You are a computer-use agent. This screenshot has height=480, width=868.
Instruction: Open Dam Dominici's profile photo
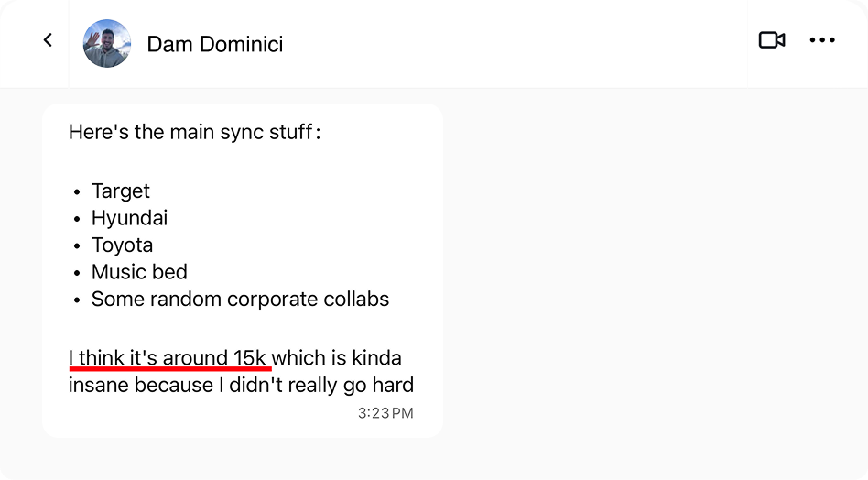(107, 43)
